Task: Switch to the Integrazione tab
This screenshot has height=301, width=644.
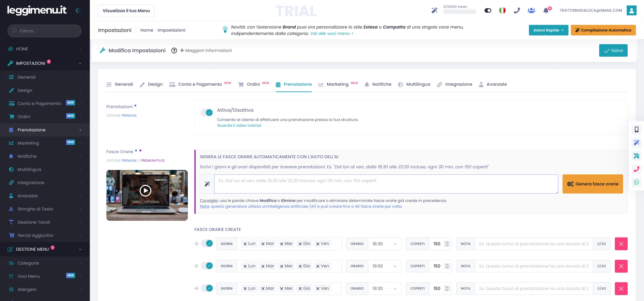Action: pyautogui.click(x=455, y=84)
